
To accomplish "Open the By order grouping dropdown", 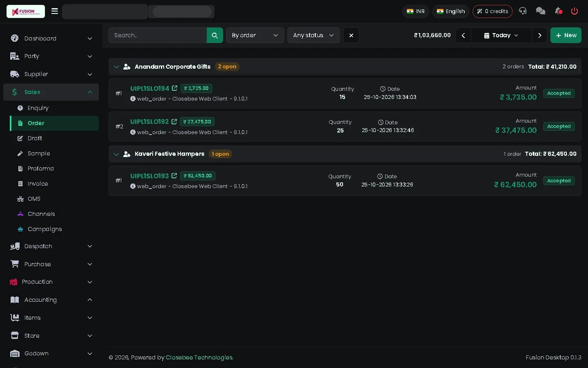I will (255, 35).
